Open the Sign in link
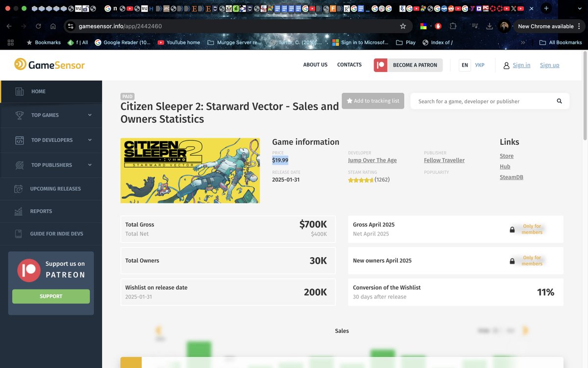This screenshot has width=588, height=368. point(521,65)
